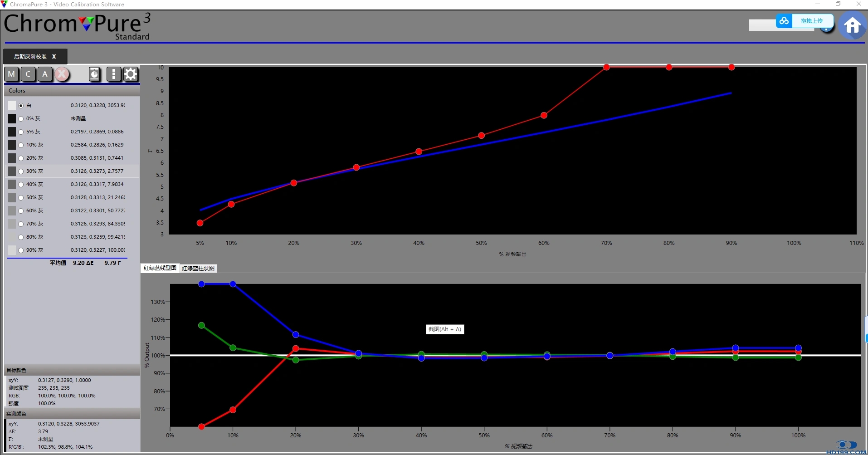This screenshot has height=455, width=868.
Task: Select the 后期灰阶校准 tab
Action: [30, 57]
